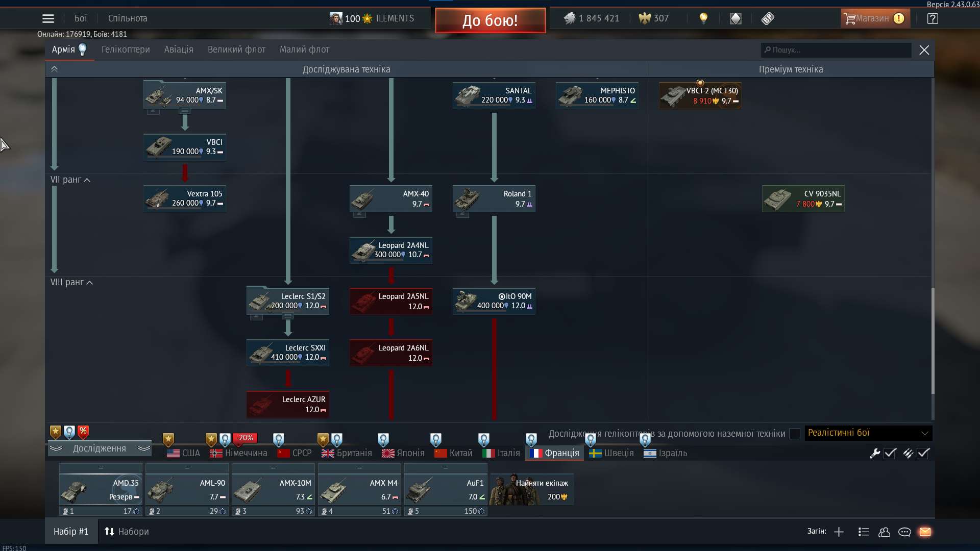The height and width of the screenshot is (551, 980).
Task: Click the Пошук search field
Action: [x=836, y=50]
